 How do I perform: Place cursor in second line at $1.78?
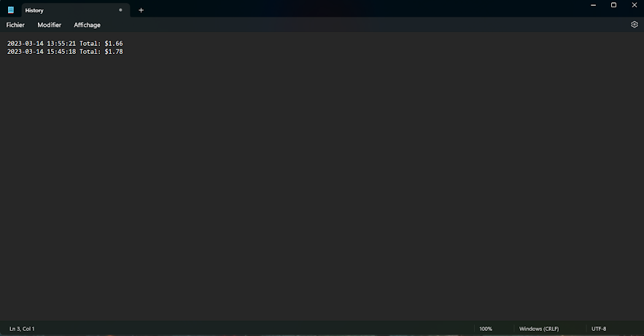(x=114, y=52)
